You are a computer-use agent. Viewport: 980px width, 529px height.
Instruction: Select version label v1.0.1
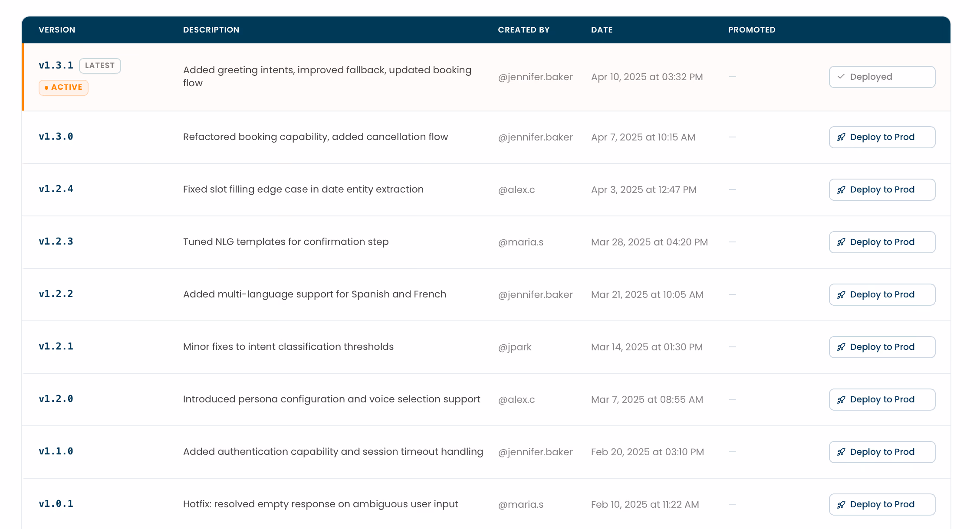(x=56, y=504)
